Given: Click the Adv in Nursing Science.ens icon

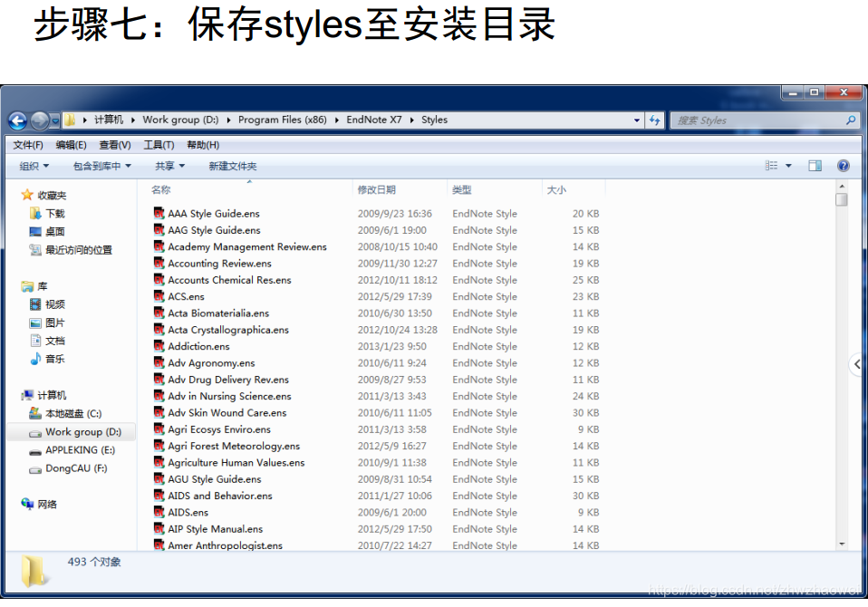Looking at the screenshot, I should click(159, 396).
